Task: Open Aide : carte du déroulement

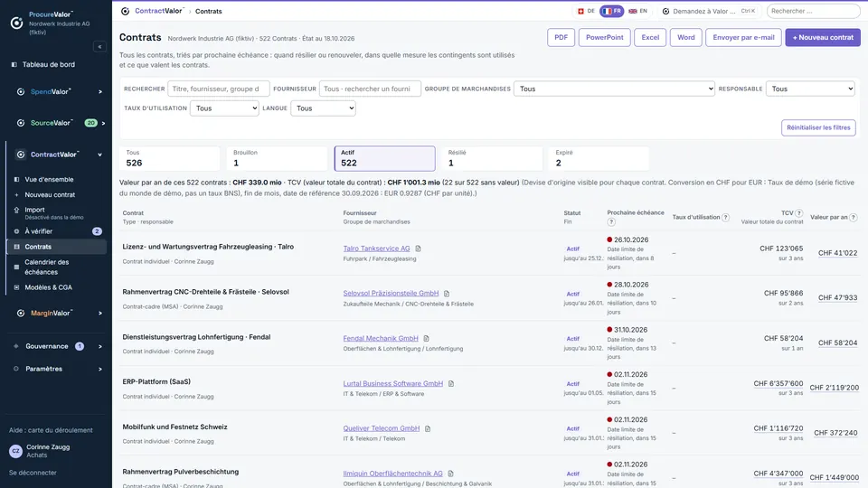Action: coord(51,430)
